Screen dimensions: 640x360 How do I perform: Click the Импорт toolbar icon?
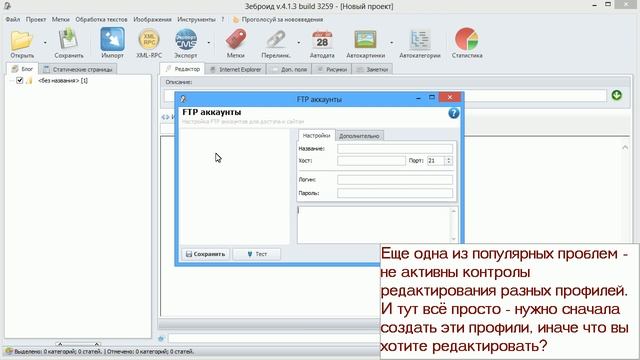click(112, 40)
